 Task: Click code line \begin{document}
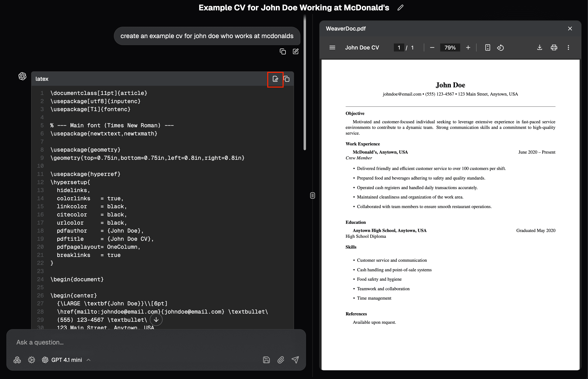pyautogui.click(x=77, y=279)
